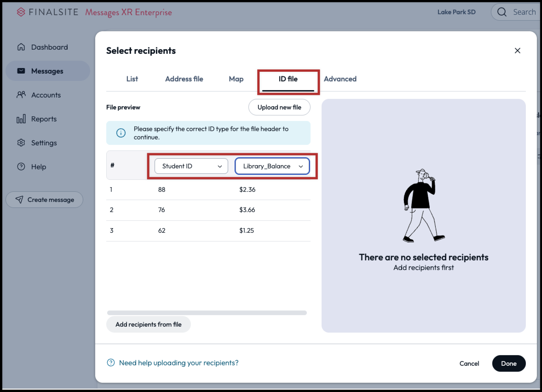
Task: Open the recipient upload help link
Action: (x=179, y=363)
